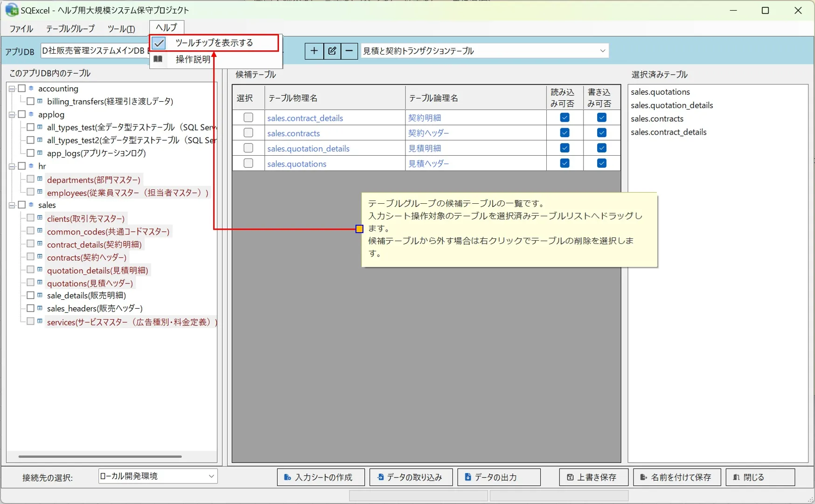This screenshot has width=815, height=504.
Task: Click the table icon beside all_types_test(全データ型
Action: [x=40, y=127]
